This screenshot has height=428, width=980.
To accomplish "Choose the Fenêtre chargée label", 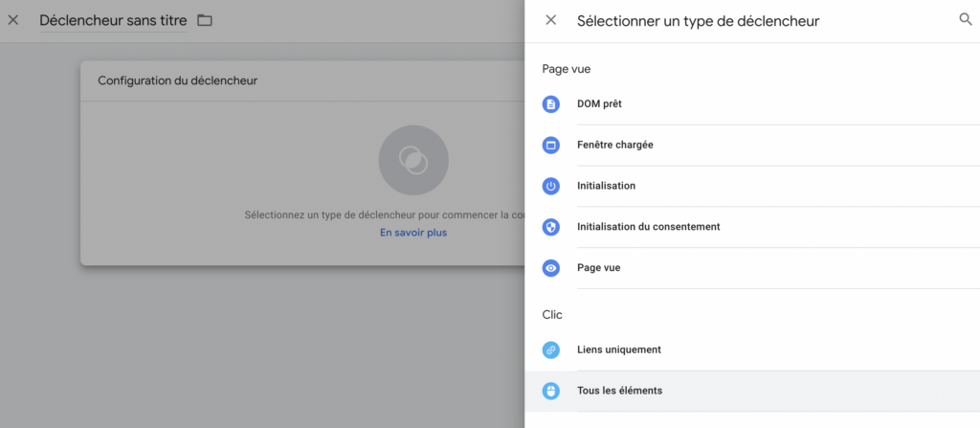I will click(x=614, y=146).
